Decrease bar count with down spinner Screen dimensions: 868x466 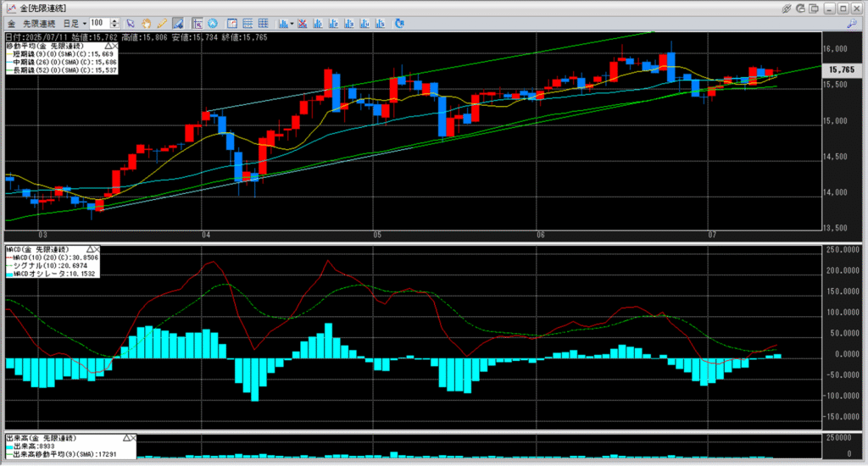(x=114, y=26)
